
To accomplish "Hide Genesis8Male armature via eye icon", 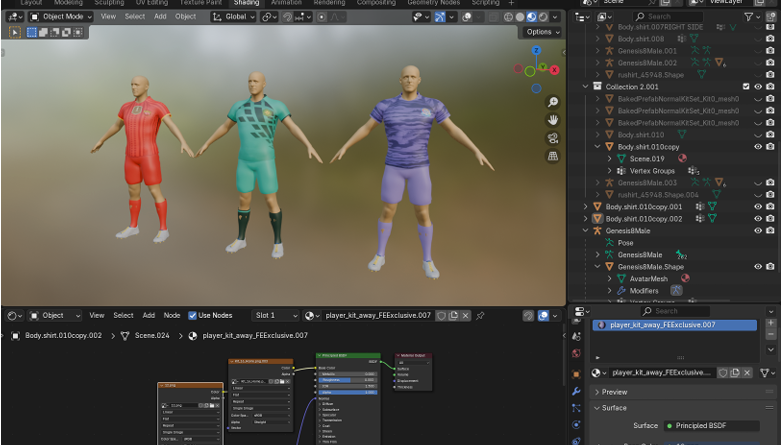I will 758,231.
